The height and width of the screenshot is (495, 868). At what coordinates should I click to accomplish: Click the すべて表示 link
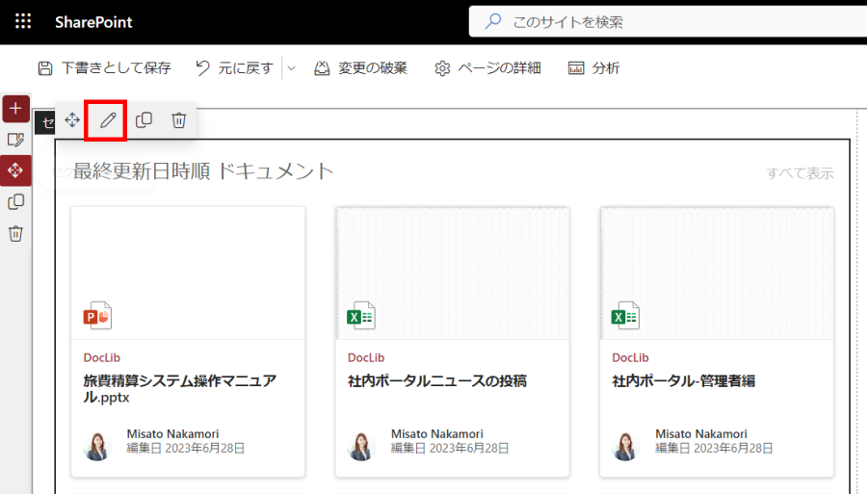point(800,173)
